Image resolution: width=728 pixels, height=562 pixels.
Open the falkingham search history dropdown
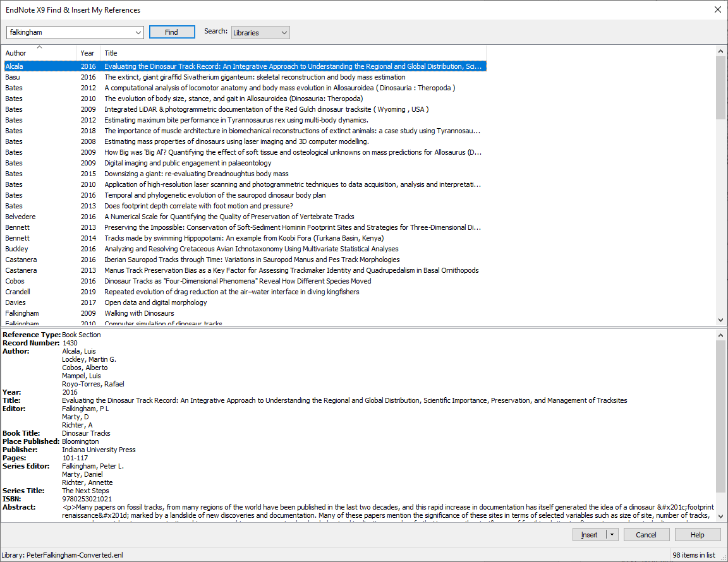point(138,31)
